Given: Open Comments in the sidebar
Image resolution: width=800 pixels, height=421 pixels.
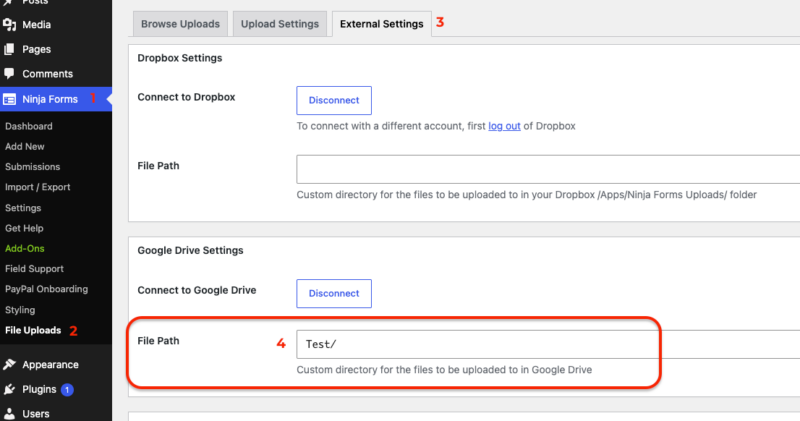Looking at the screenshot, I should tap(47, 73).
